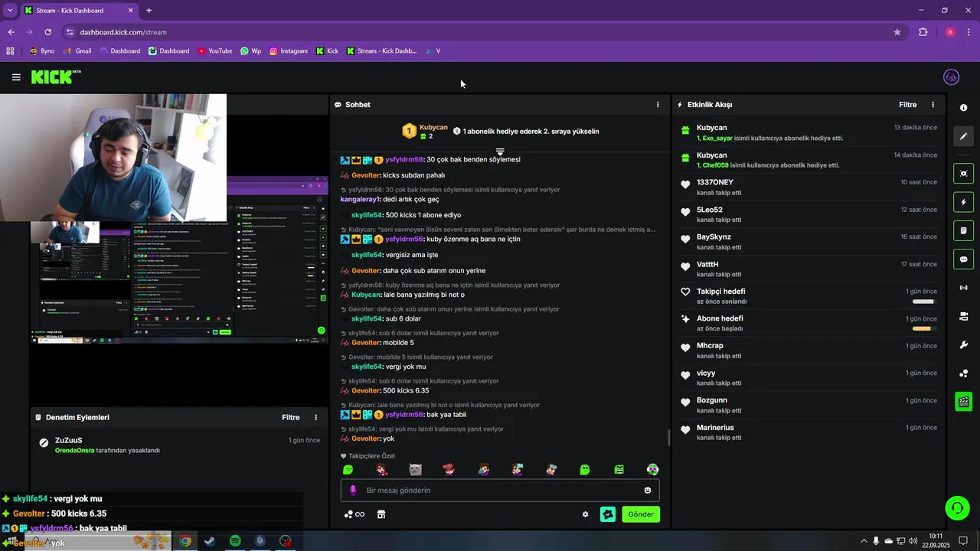Open Spotify from the taskbar
The height and width of the screenshot is (551, 980).
pyautogui.click(x=235, y=541)
